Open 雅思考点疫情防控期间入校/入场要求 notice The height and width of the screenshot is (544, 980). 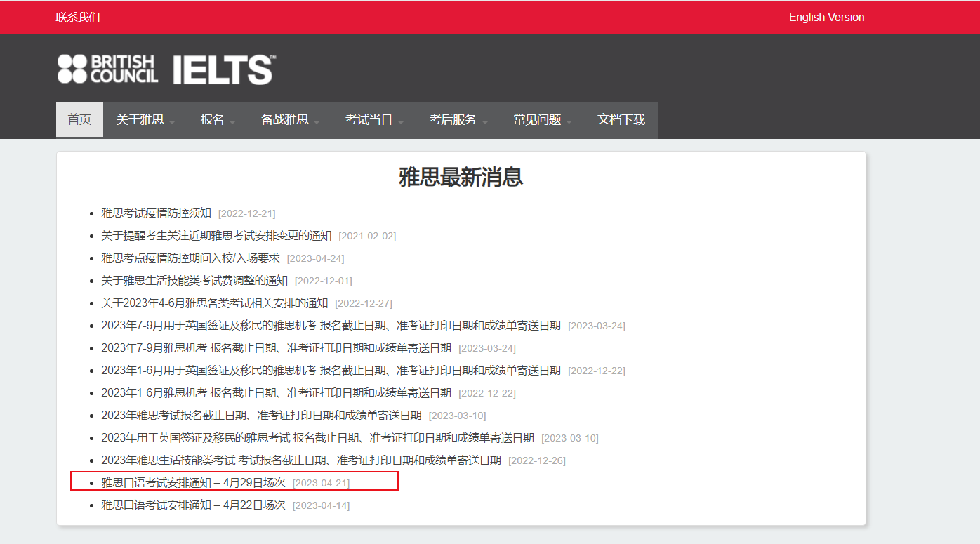tap(190, 258)
